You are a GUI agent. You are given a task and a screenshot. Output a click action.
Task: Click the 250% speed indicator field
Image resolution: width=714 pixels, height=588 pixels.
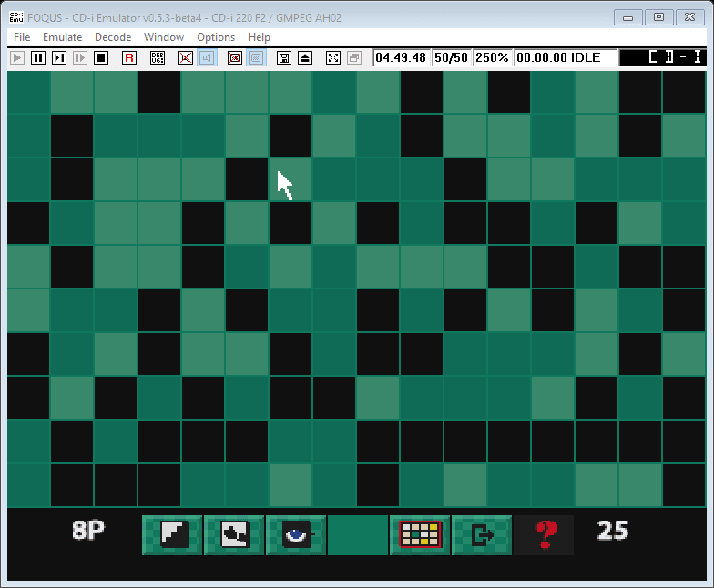[492, 57]
